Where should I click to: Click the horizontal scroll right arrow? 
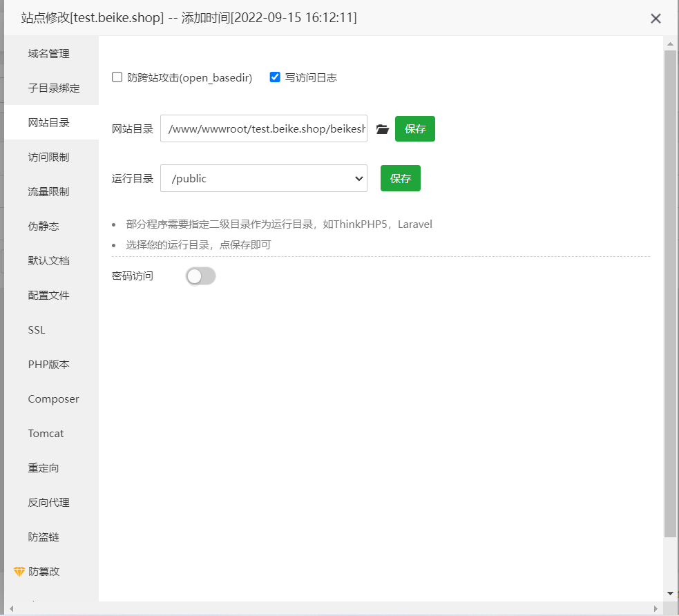point(656,608)
